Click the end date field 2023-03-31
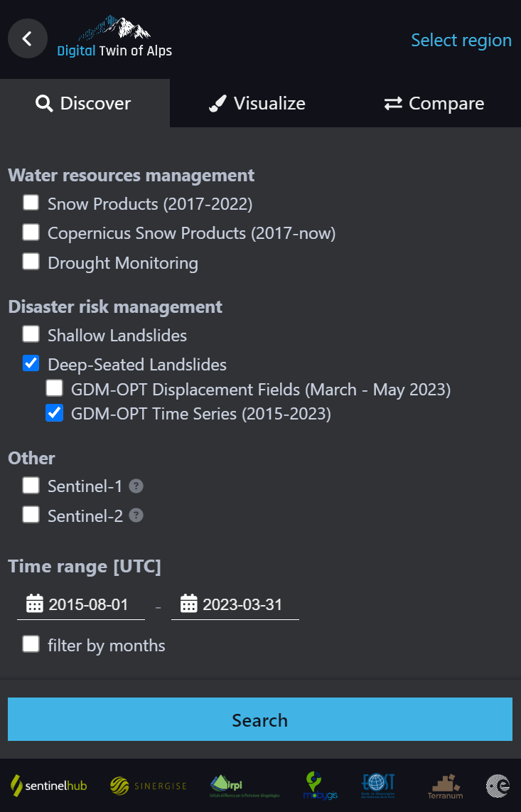The image size is (521, 812). [x=235, y=604]
